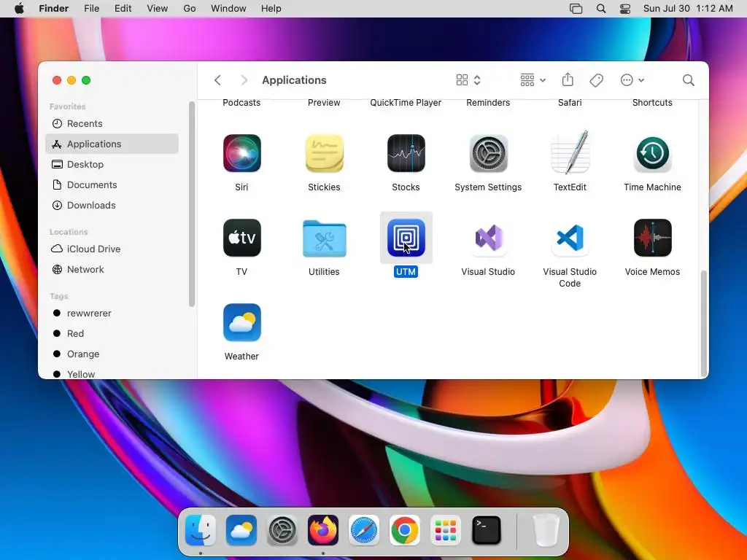
Task: Click the Apple TV app icon
Action: point(241,238)
